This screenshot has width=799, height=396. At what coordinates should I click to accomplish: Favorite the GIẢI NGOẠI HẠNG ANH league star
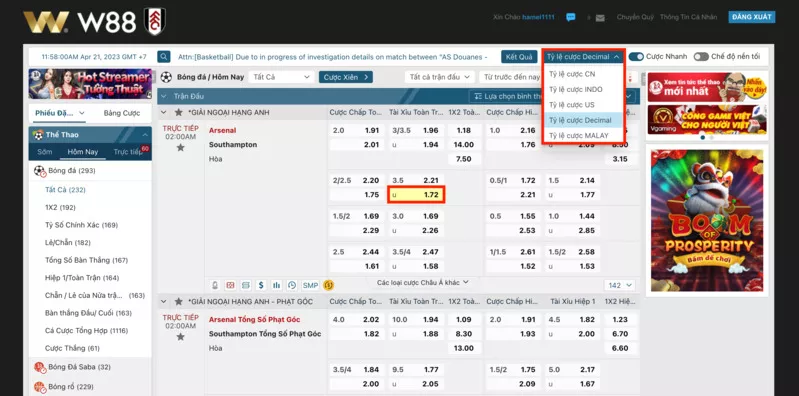coord(178,112)
